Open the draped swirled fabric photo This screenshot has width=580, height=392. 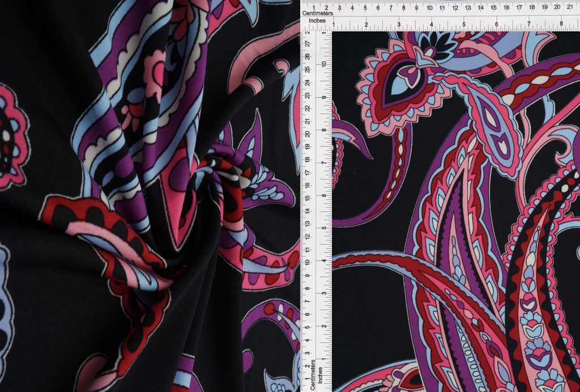(x=150, y=196)
